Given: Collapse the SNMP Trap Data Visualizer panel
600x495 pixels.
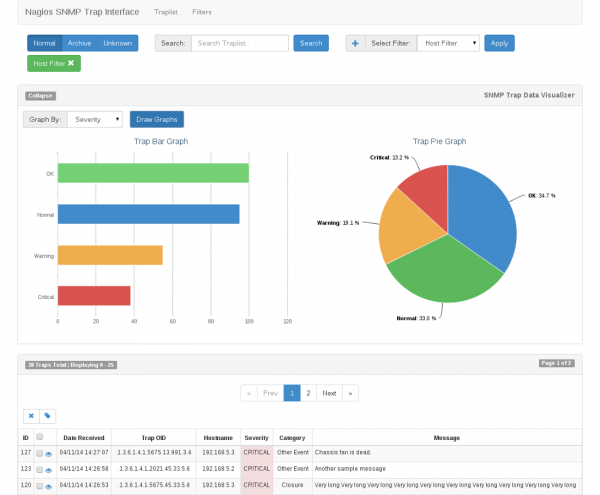Looking at the screenshot, I should (40, 96).
